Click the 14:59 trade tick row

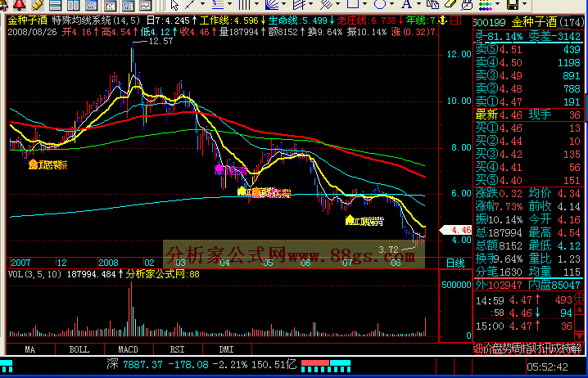523,299
